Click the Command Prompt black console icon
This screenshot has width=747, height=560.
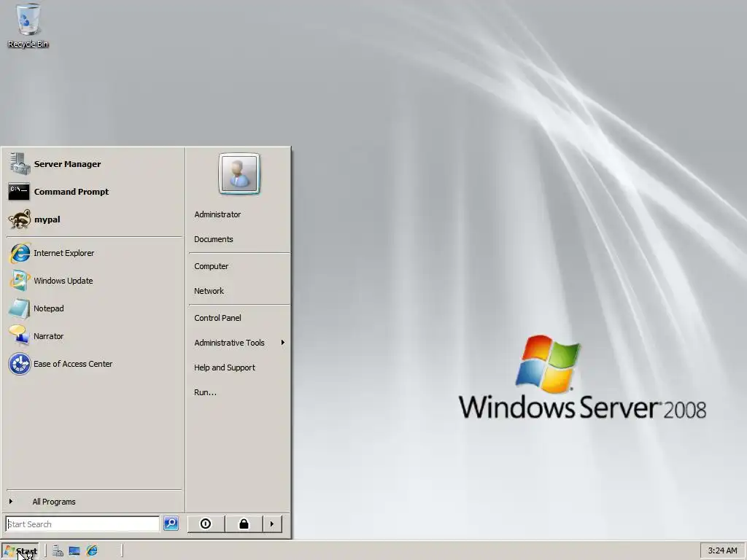tap(19, 192)
